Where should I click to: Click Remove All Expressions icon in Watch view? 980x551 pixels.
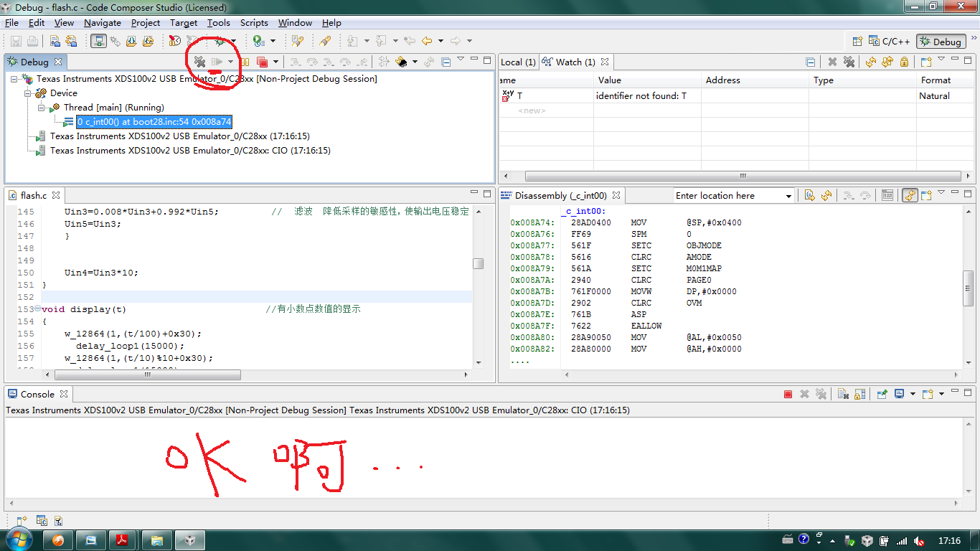[849, 62]
